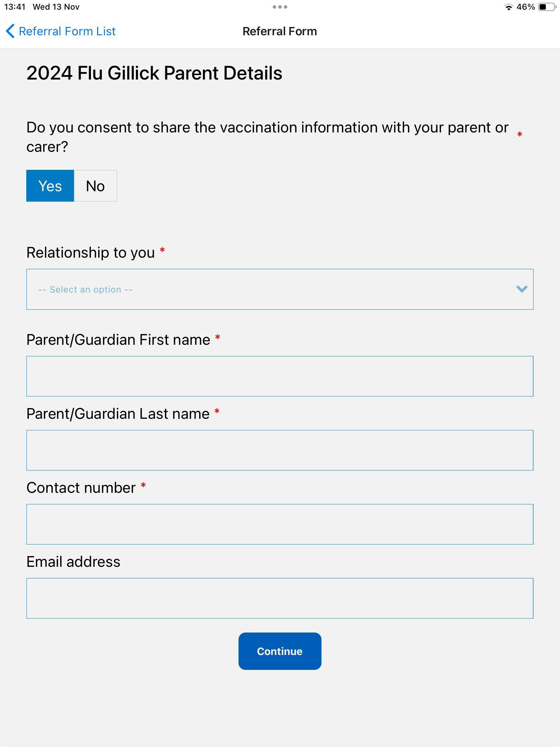Tap the 2024 Flu Gillick Parent Details heading
This screenshot has width=560, height=747.
pyautogui.click(x=154, y=73)
